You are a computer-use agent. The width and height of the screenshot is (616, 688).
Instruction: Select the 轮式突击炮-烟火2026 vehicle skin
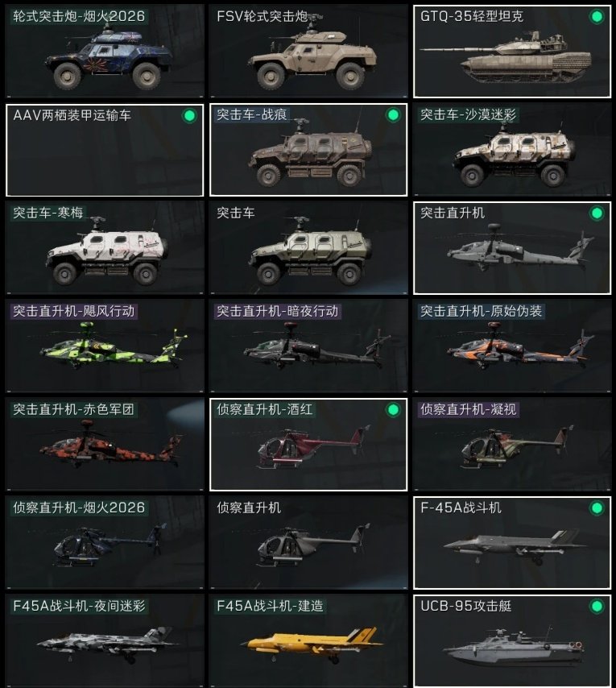coord(105,52)
